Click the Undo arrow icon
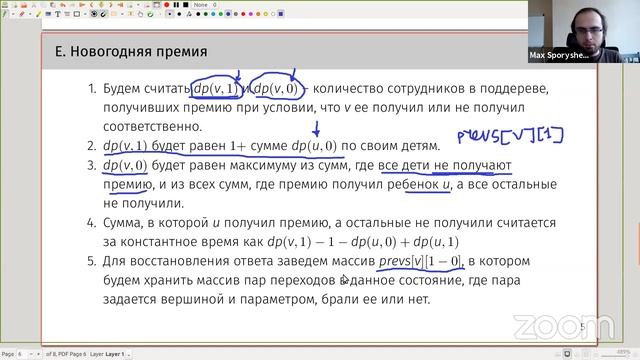This screenshot has width=640, height=360. point(62,5)
